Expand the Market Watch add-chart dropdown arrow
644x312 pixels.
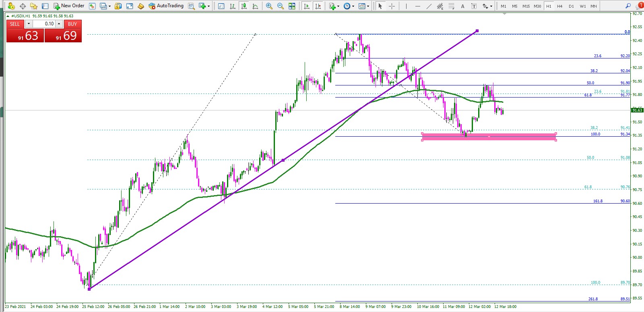tap(109, 6)
